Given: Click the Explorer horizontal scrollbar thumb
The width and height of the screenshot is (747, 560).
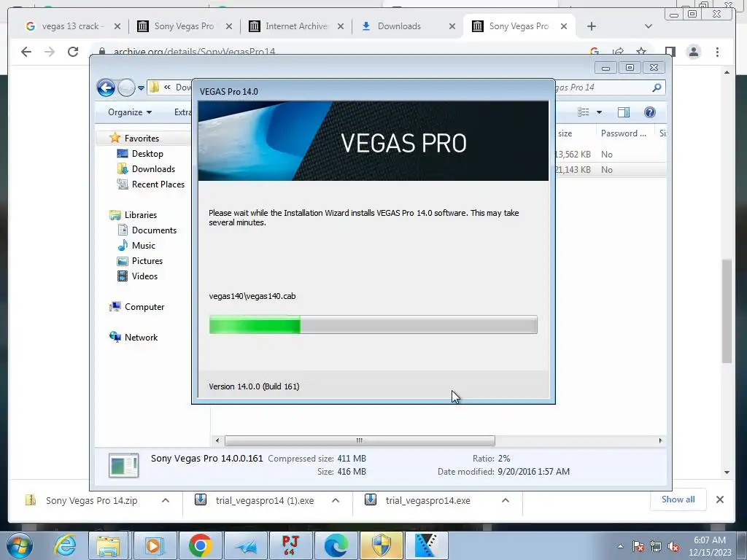Looking at the screenshot, I should [360, 440].
